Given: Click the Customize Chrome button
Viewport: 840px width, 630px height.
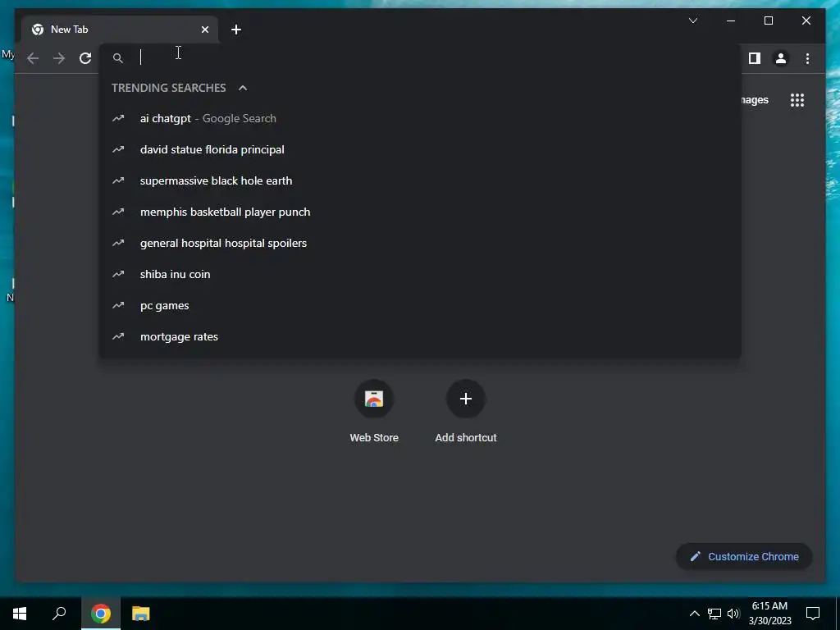Looking at the screenshot, I should (744, 557).
